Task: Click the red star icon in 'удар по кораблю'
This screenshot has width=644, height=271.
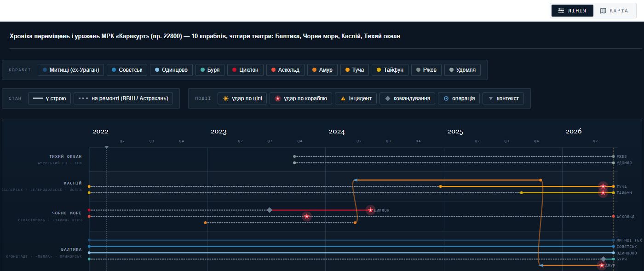Action: (277, 98)
